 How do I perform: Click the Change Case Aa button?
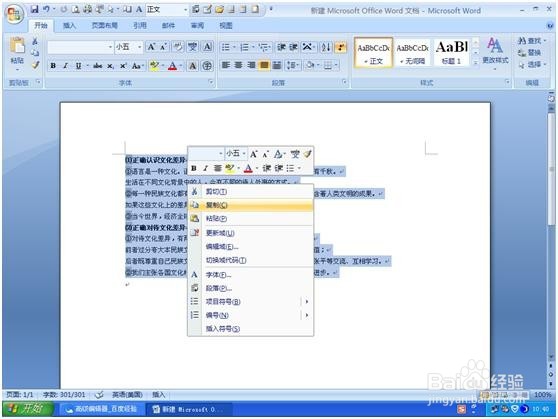click(x=137, y=66)
